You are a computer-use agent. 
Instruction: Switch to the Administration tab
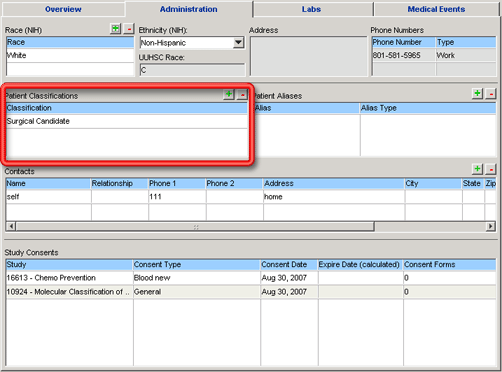tap(189, 9)
